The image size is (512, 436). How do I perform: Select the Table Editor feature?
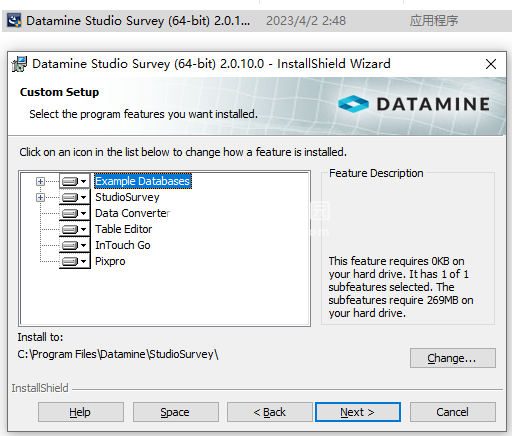point(124,229)
